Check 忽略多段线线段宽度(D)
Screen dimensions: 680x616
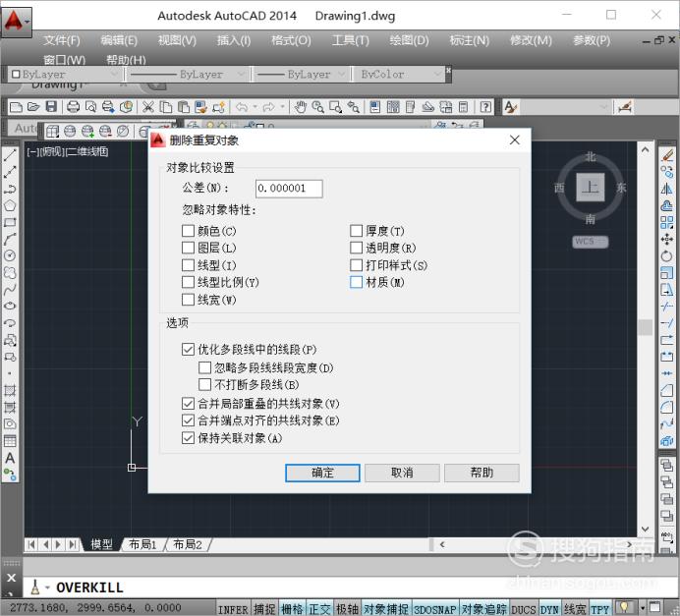coord(204,367)
